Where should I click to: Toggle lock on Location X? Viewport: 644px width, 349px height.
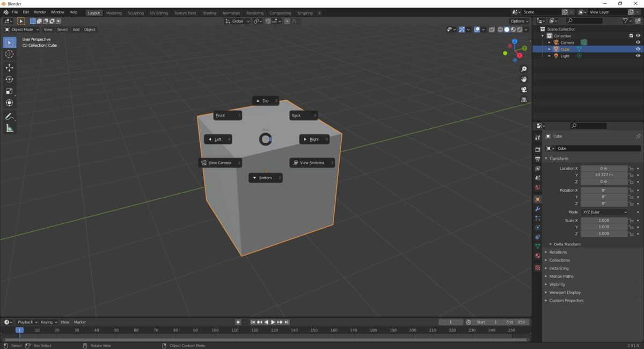click(631, 169)
